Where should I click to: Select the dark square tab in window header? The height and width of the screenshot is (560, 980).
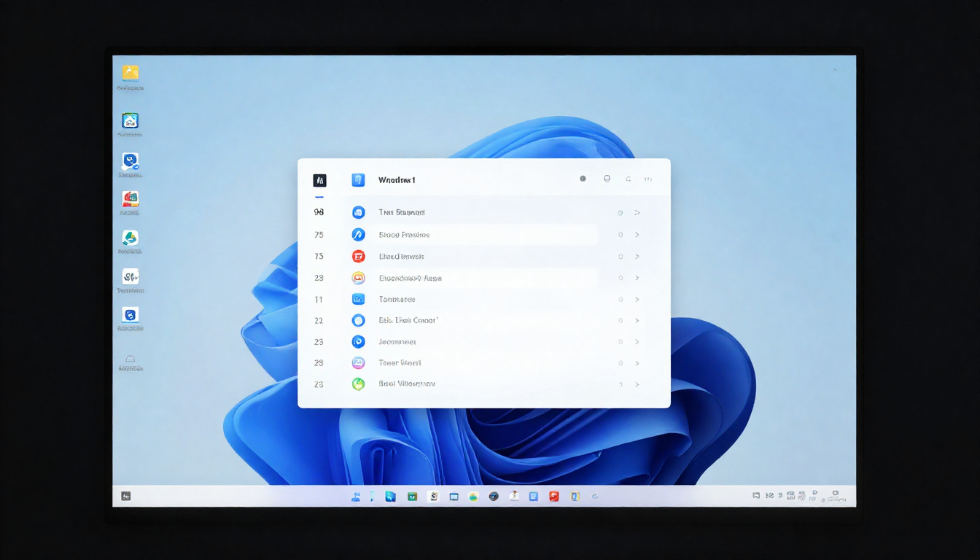319,180
